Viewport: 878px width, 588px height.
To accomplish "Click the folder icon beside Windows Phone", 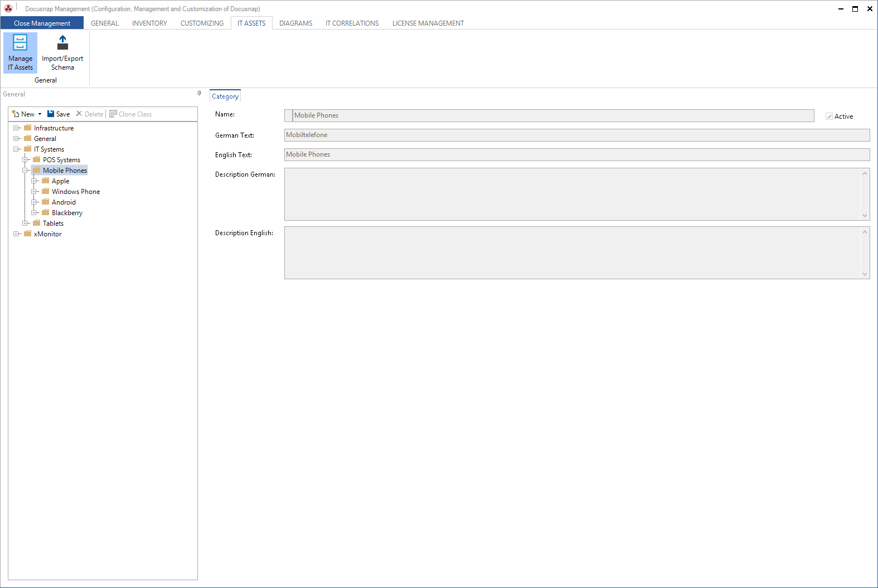I will [46, 191].
